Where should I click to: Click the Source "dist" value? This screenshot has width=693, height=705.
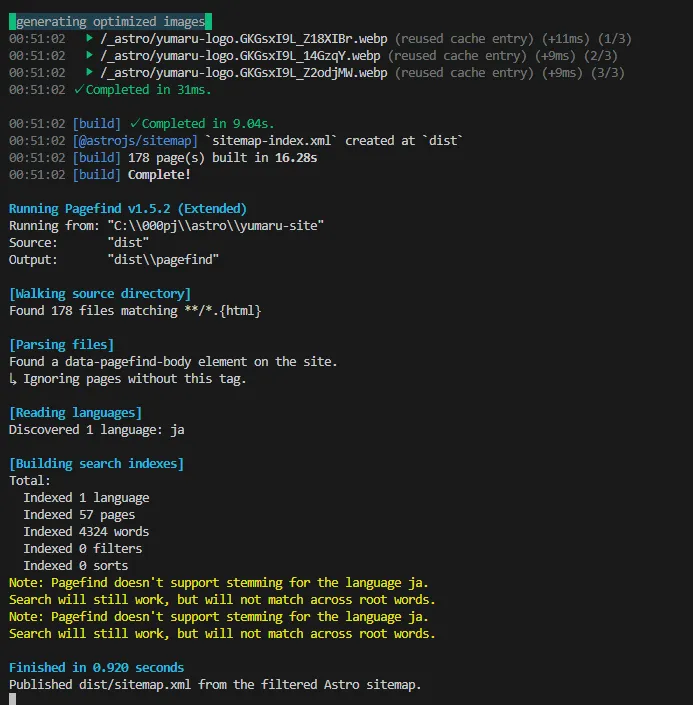[x=128, y=243]
